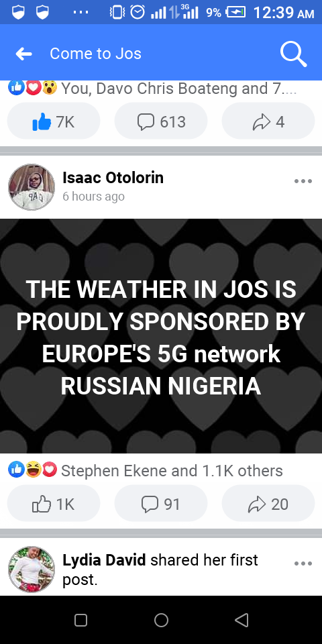Image resolution: width=322 pixels, height=644 pixels.
Task: Open Lydia David's name link
Action: [x=104, y=560]
